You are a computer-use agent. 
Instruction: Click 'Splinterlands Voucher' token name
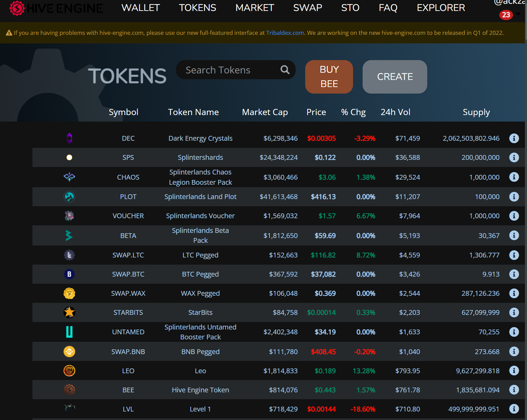200,216
